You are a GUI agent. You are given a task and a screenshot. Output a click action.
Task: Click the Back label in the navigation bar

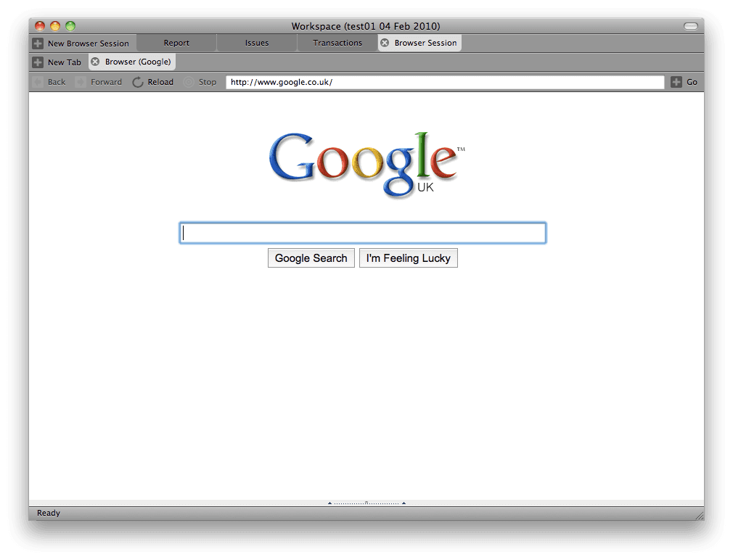point(57,82)
